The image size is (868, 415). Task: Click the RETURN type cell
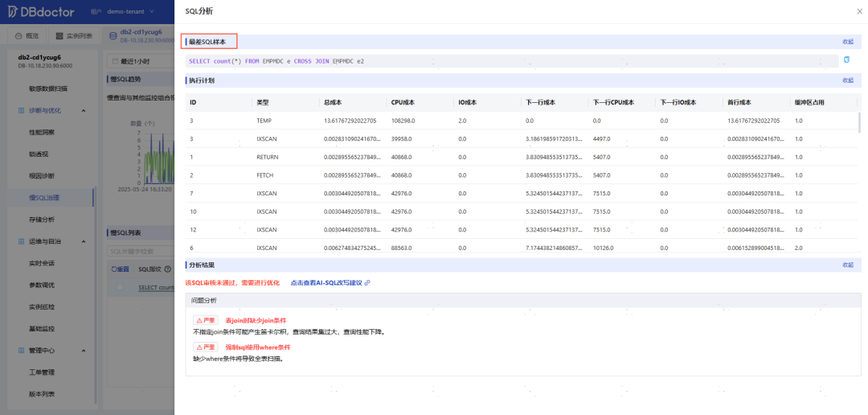[x=268, y=158]
